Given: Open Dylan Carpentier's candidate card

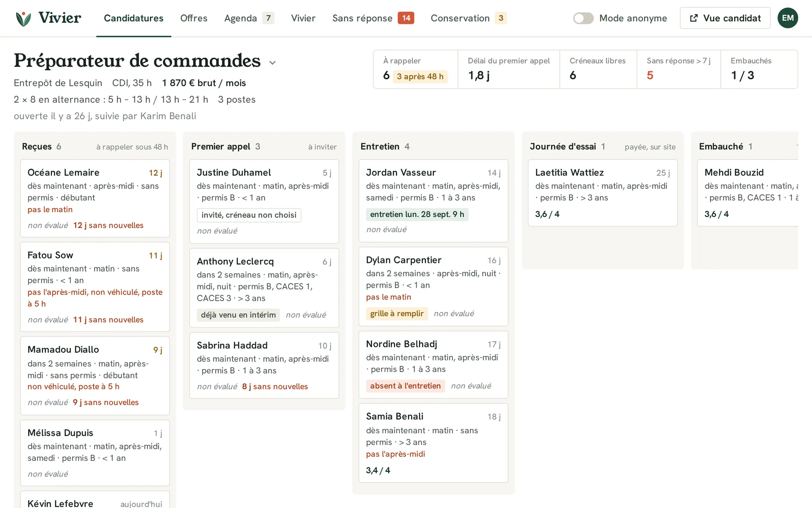Looking at the screenshot, I should (x=434, y=287).
